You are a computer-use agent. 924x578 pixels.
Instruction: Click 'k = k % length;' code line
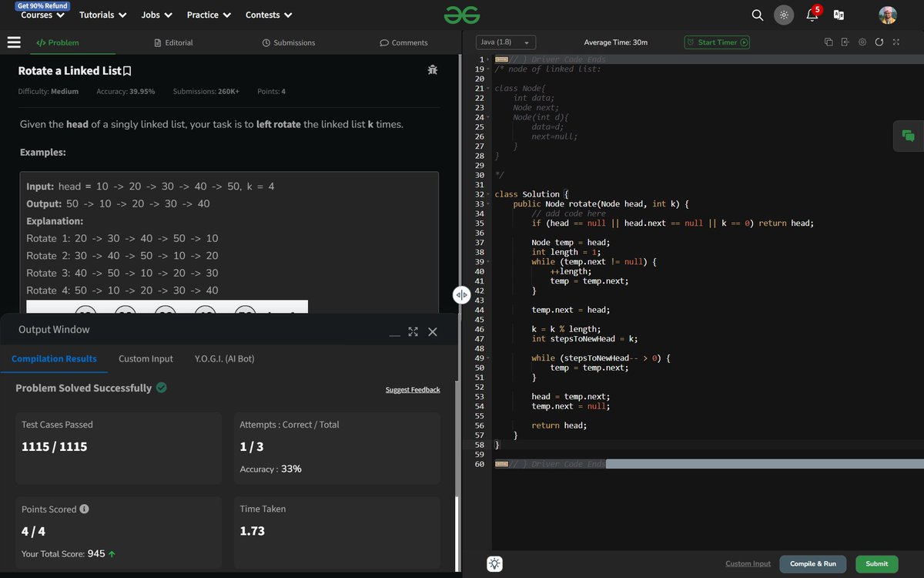point(566,329)
